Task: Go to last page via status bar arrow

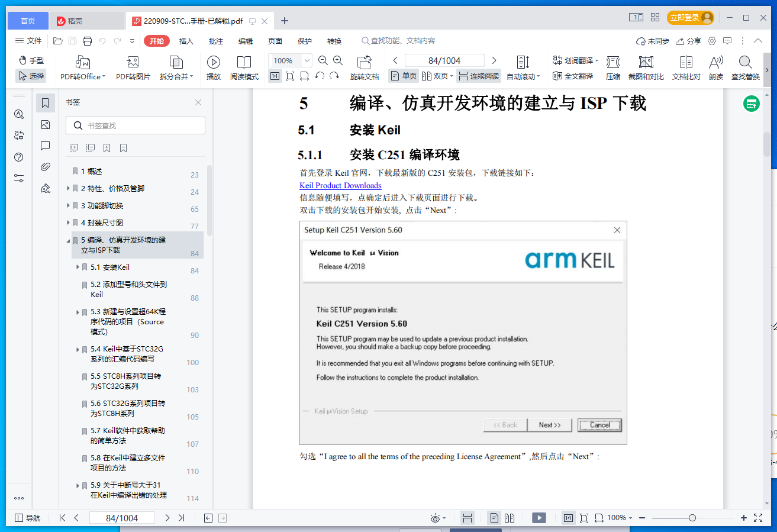Action: [181, 518]
